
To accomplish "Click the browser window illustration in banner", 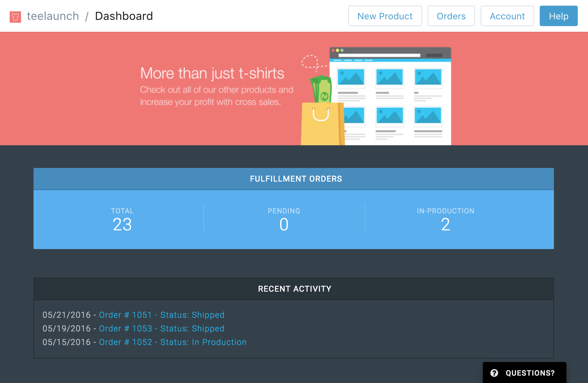I will click(398, 96).
